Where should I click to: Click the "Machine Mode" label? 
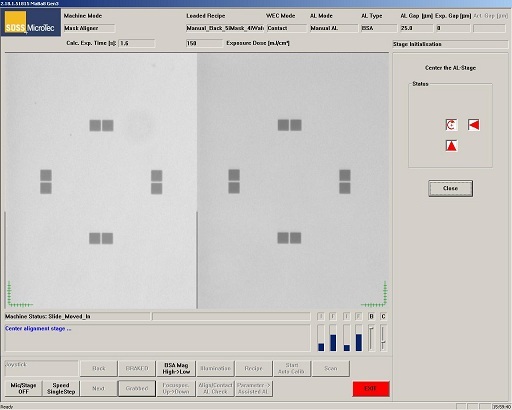[x=83, y=16]
